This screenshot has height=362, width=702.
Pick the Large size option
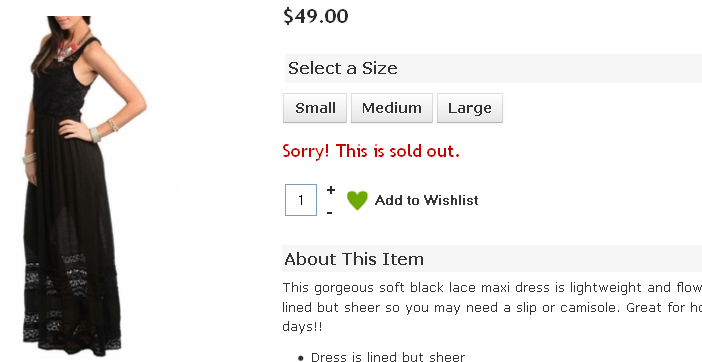pyautogui.click(x=470, y=108)
